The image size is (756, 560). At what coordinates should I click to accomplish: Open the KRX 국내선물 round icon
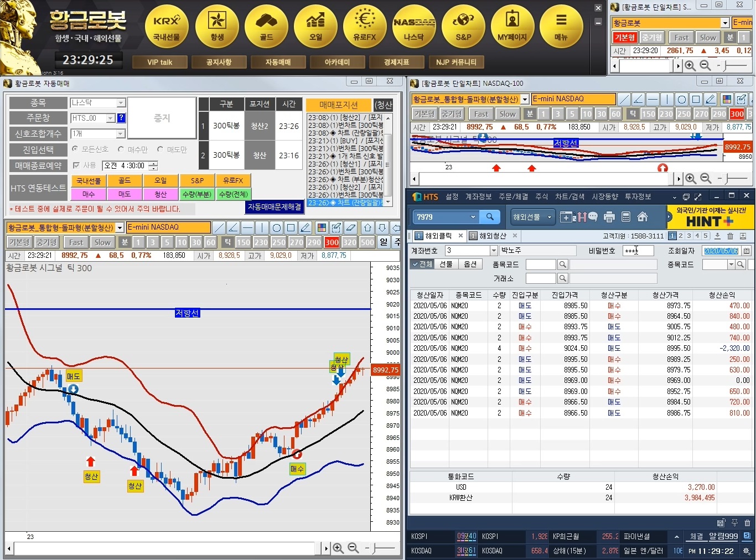(x=167, y=27)
